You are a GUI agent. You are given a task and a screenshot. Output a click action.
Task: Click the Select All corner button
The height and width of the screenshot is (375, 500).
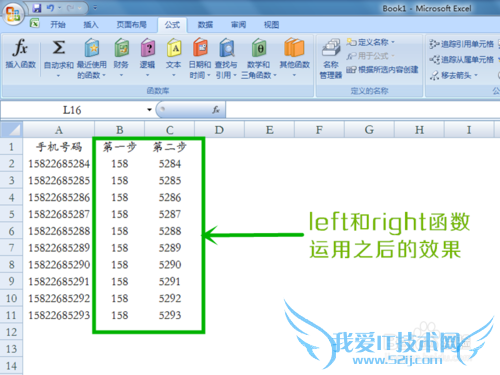pyautogui.click(x=12, y=130)
